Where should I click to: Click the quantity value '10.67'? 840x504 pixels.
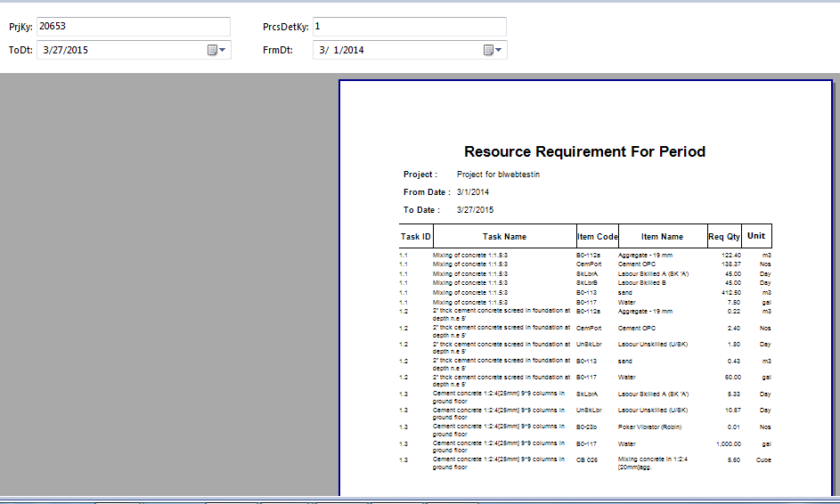(x=733, y=410)
